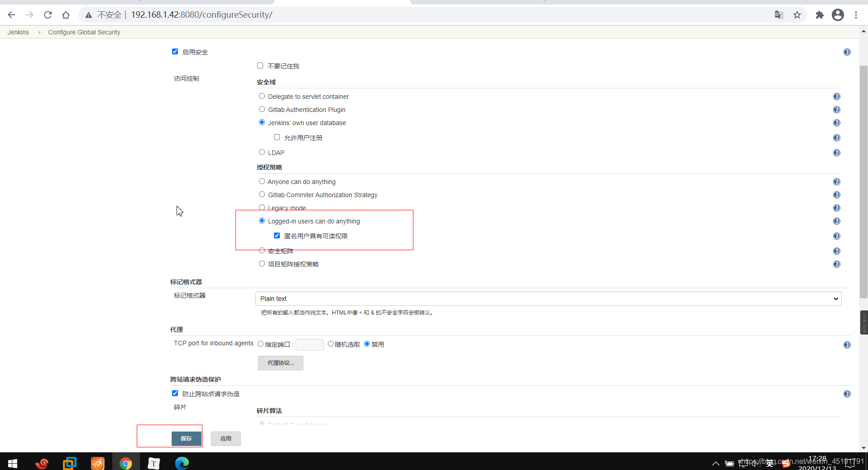
Task: Click the 代理协议... button
Action: point(281,363)
